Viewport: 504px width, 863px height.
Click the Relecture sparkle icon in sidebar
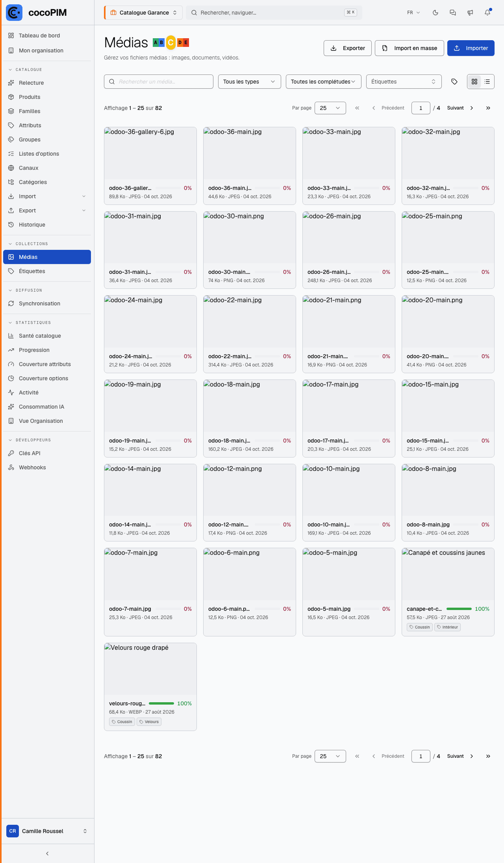(x=11, y=83)
